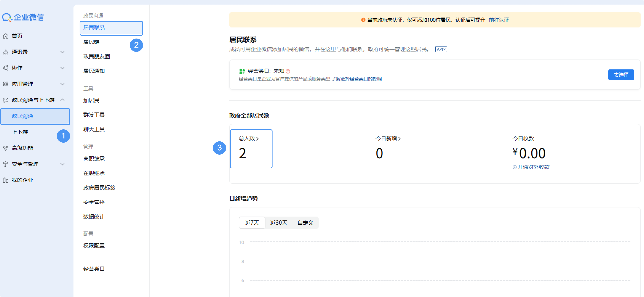Viewport: 644px width, 297px height.
Task: Click the orange info icon in the banner
Action: coord(363,20)
